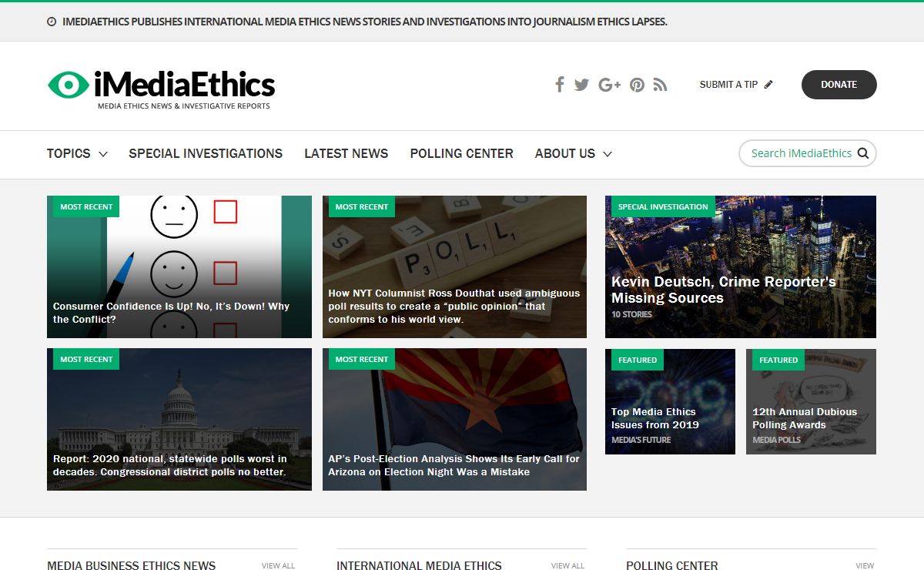Open the Google Plus icon

609,85
